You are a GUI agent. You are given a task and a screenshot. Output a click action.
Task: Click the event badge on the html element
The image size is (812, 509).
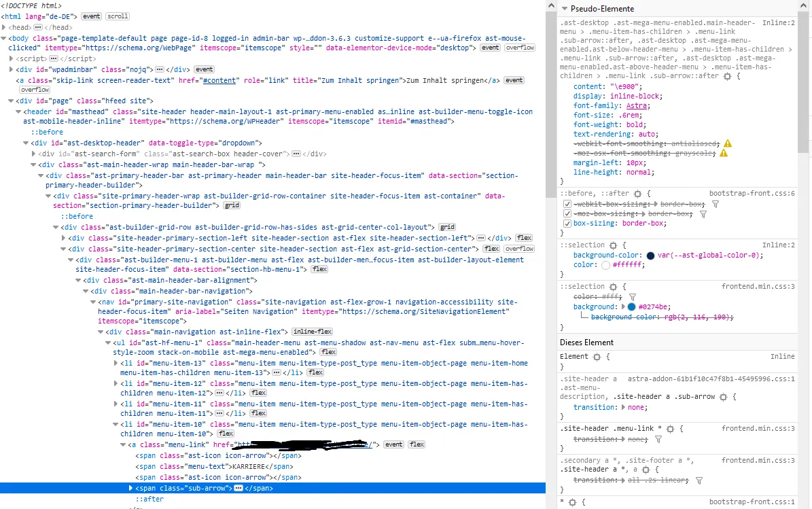(91, 16)
